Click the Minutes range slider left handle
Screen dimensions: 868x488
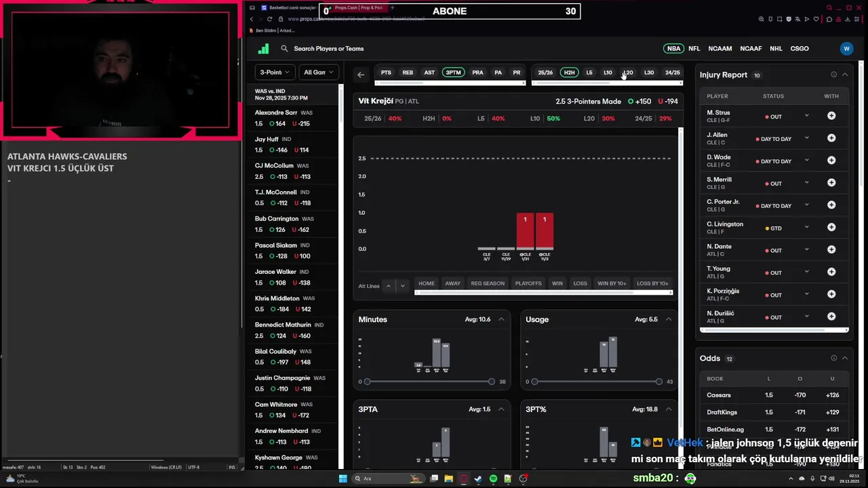tap(367, 382)
